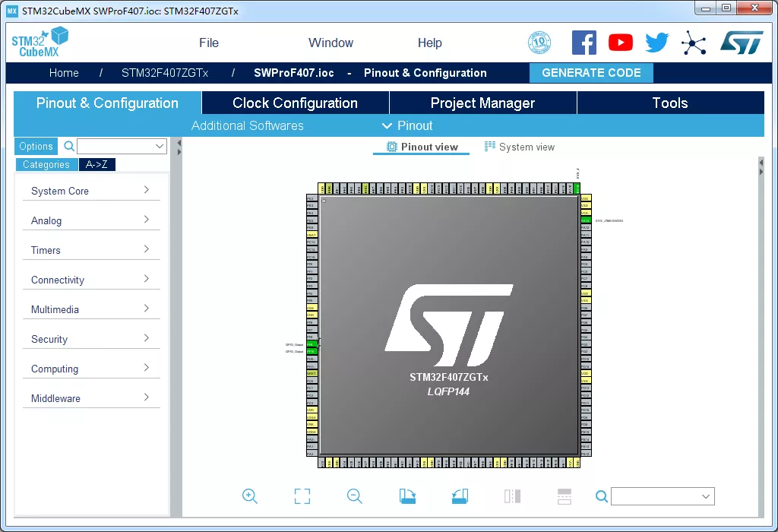Image resolution: width=778 pixels, height=532 pixels.
Task: Open the 10 years anniversary badge
Action: [539, 43]
